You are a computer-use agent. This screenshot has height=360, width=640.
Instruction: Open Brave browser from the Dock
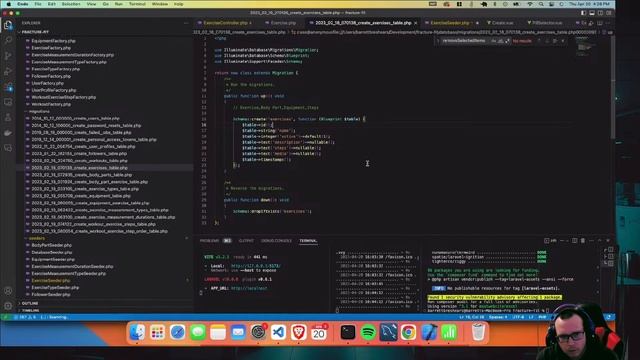298,332
